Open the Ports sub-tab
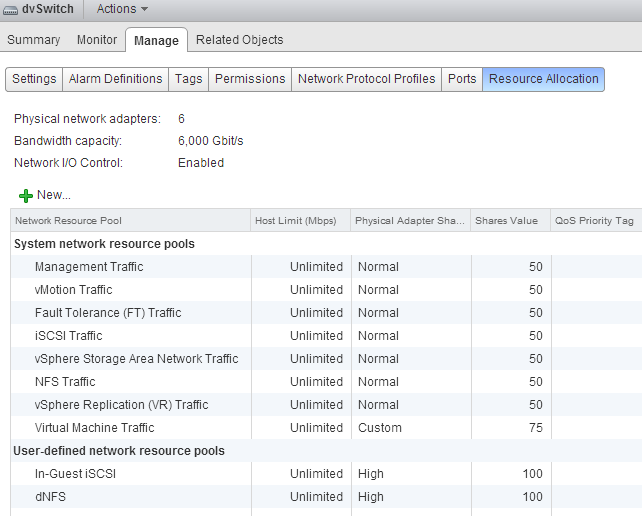Image resolution: width=642 pixels, height=516 pixels. click(x=462, y=79)
